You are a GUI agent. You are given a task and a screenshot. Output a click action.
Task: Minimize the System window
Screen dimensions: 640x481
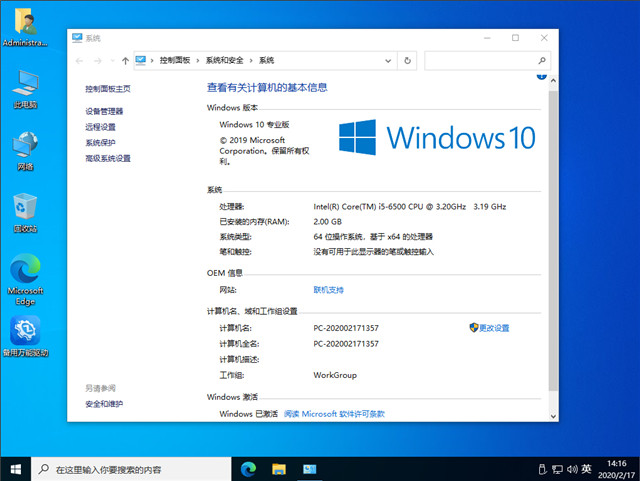(487, 38)
